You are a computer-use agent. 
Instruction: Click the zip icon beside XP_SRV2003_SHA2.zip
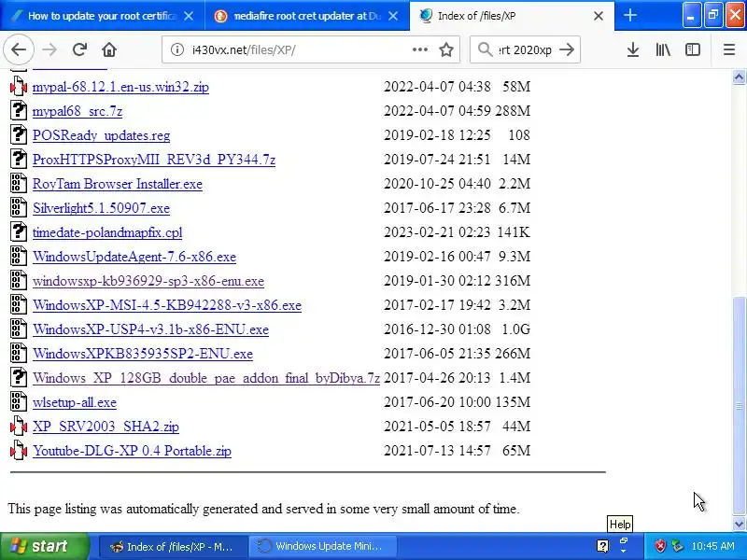19,427
